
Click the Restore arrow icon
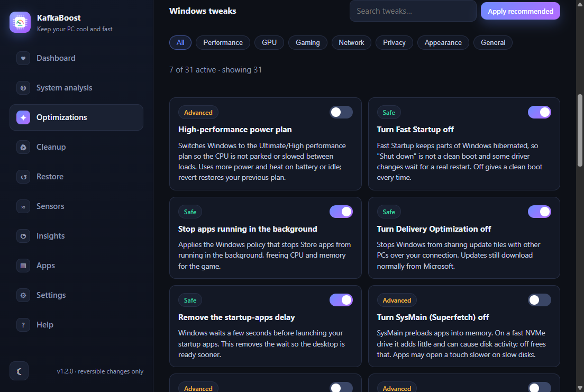(23, 177)
